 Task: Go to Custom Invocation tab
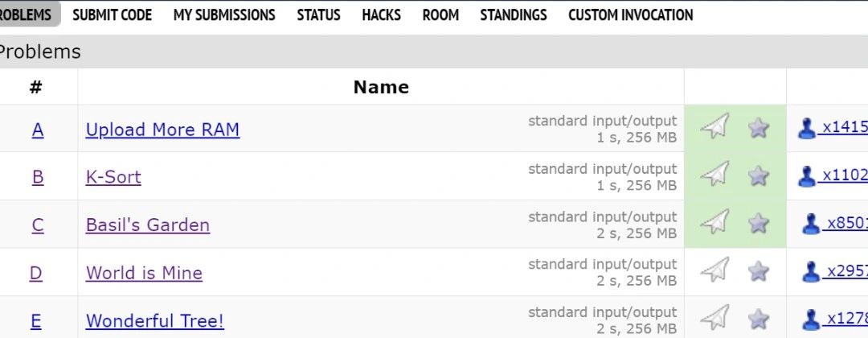(631, 15)
